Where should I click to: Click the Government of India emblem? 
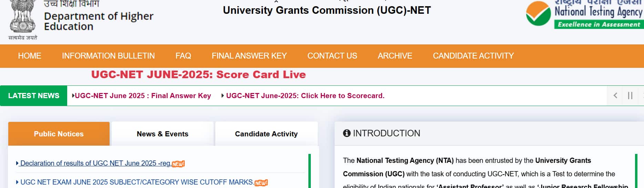(x=23, y=17)
